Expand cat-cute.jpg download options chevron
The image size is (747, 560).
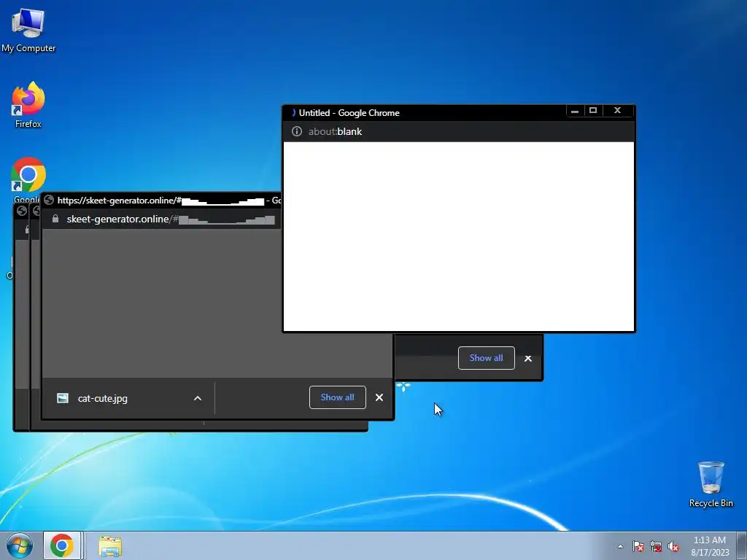point(198,398)
